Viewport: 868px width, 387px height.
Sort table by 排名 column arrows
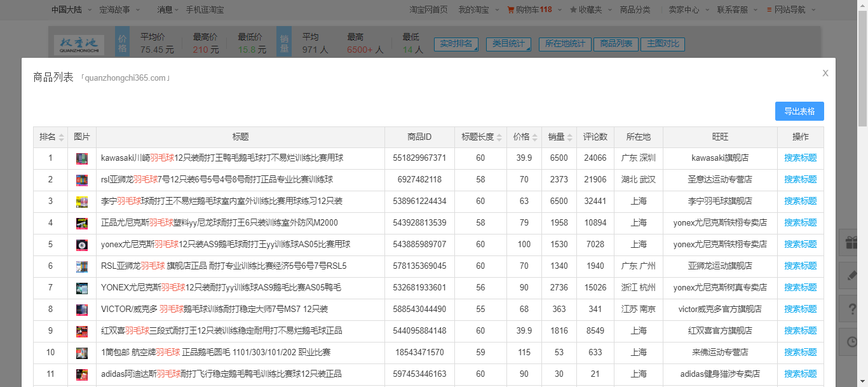62,137
